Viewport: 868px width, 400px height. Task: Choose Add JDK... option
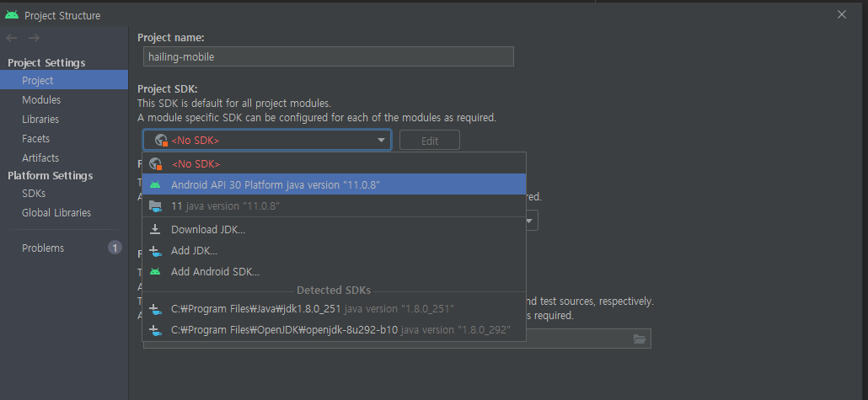tap(334, 251)
